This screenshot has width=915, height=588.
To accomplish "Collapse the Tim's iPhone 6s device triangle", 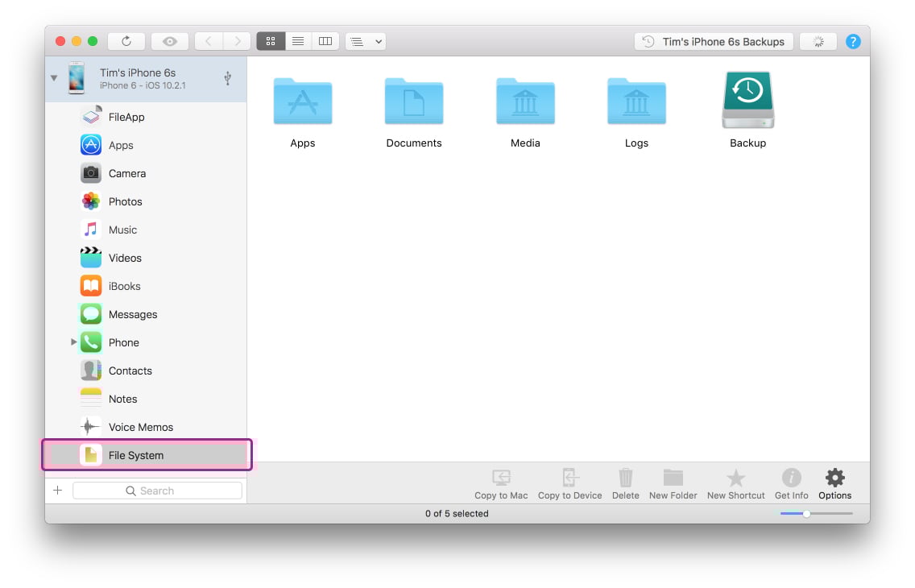I will [54, 77].
